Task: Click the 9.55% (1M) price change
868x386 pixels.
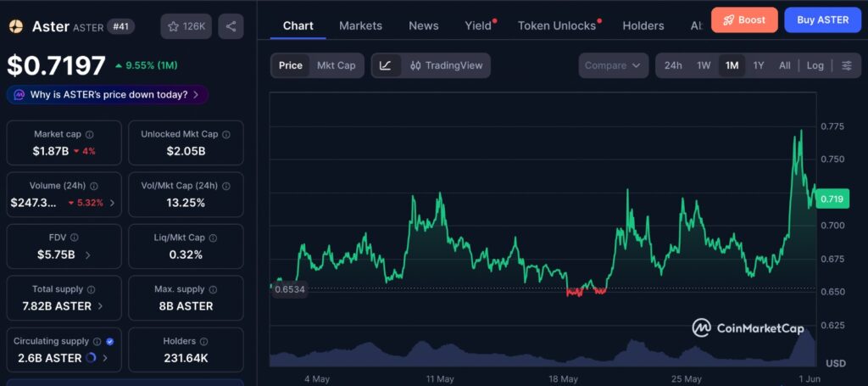Action: (146, 65)
